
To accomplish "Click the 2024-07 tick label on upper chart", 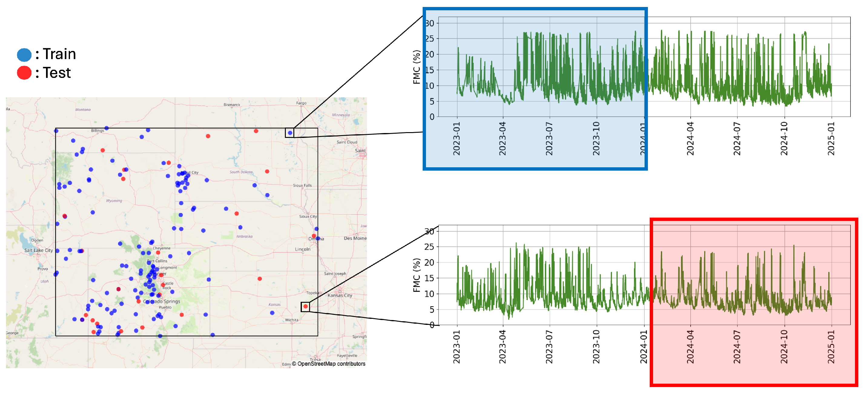I will tap(737, 138).
